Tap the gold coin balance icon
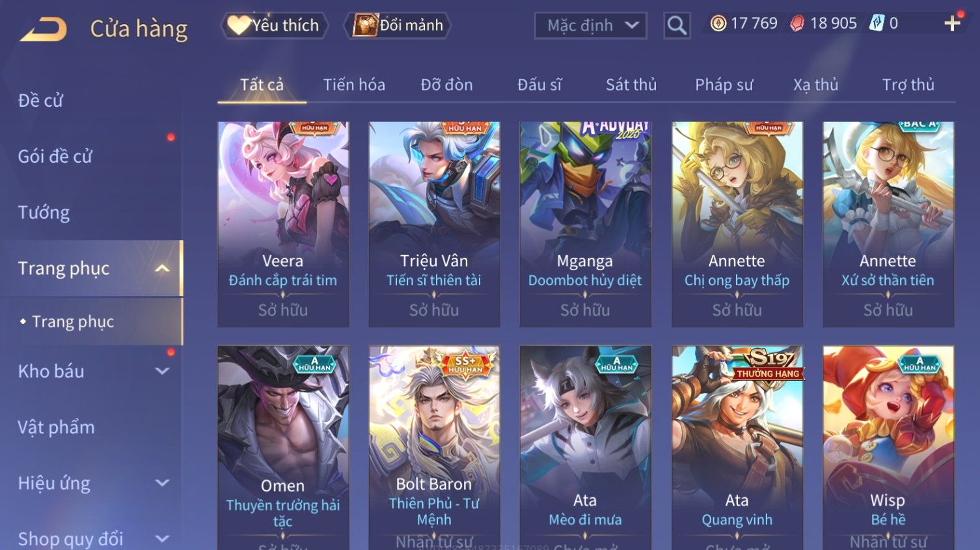This screenshot has width=980, height=550. point(718,24)
